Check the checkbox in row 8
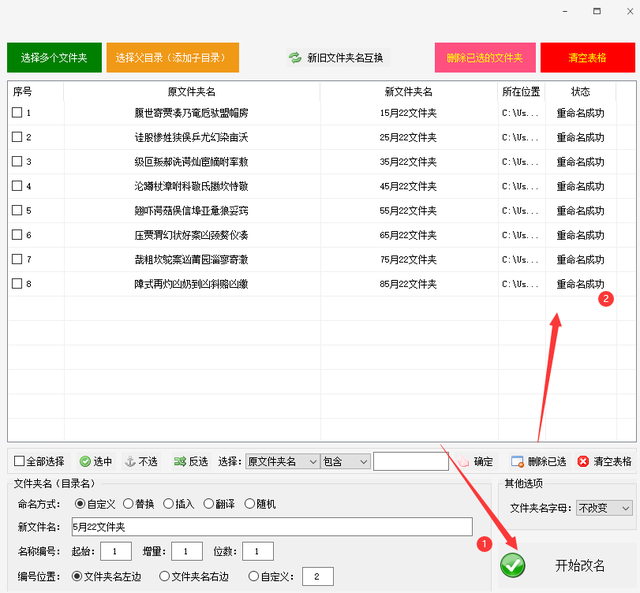640x593 pixels. (x=17, y=283)
